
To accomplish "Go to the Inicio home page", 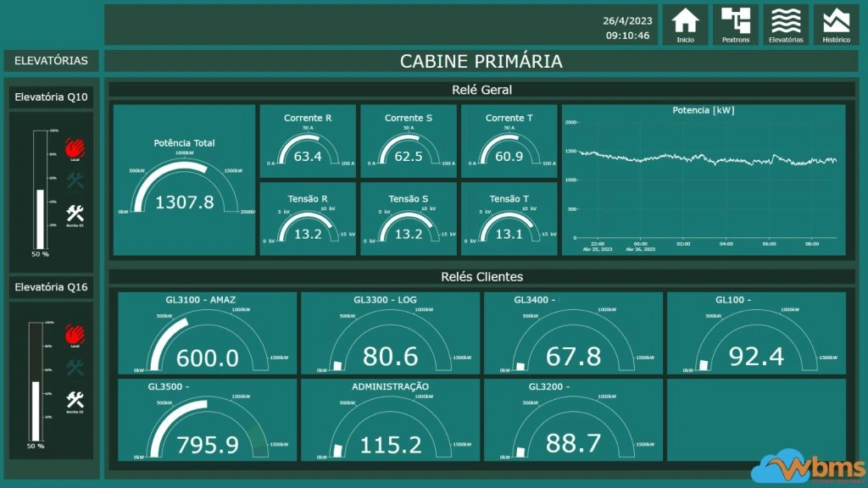I will pos(685,25).
